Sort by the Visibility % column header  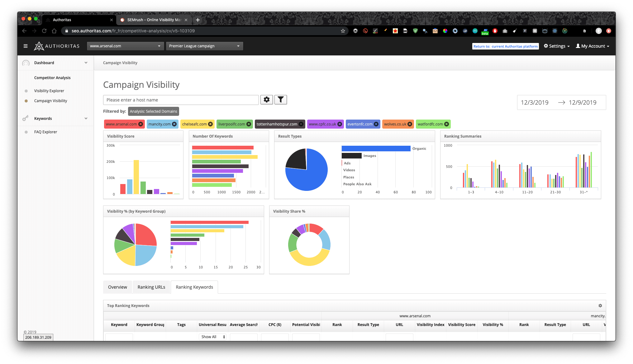(493, 325)
